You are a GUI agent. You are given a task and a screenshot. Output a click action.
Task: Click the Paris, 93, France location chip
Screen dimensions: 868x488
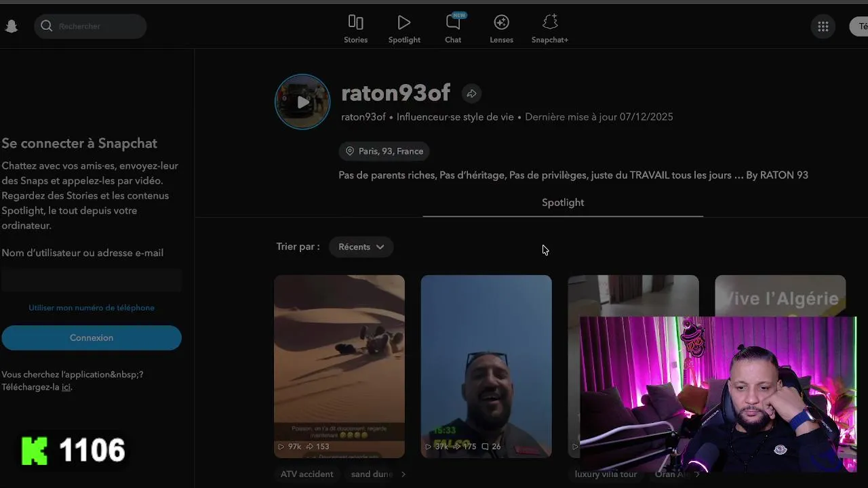(384, 151)
